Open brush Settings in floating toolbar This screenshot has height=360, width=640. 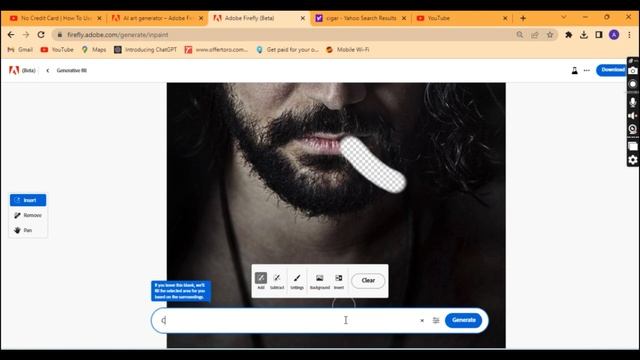[x=297, y=281]
